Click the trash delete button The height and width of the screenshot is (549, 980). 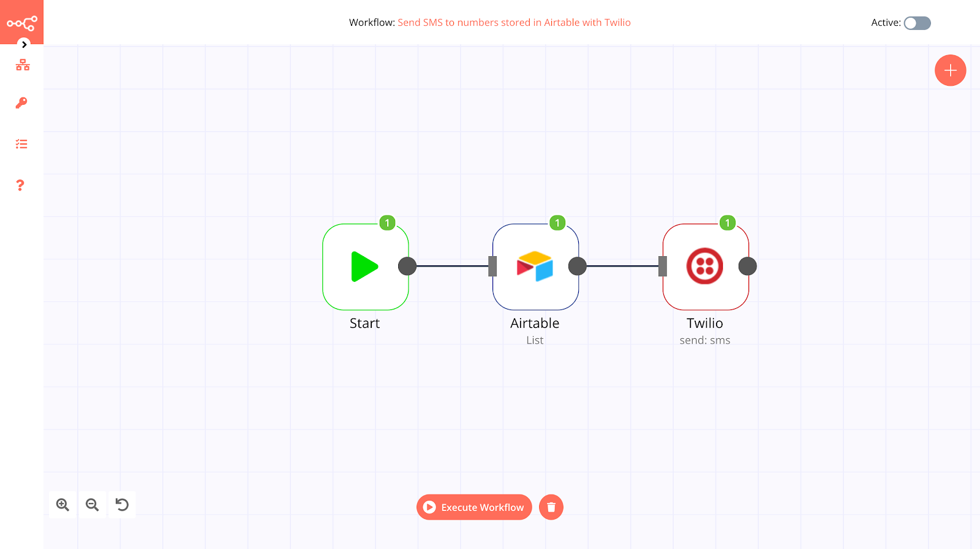(x=551, y=507)
